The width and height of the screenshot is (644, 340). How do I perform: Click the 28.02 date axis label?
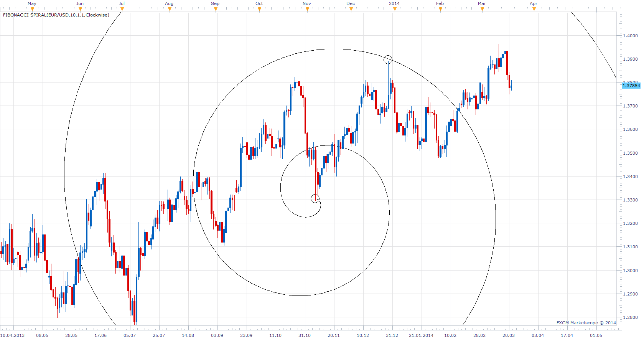click(x=479, y=335)
